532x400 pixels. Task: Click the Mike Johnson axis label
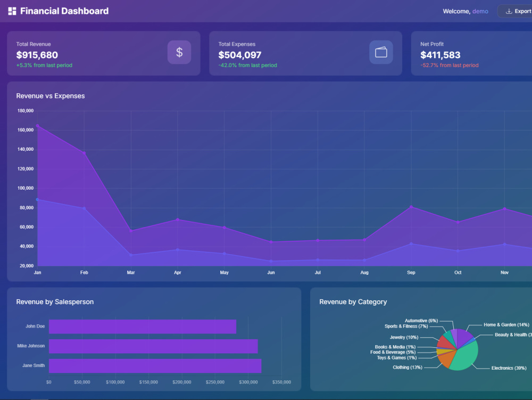click(31, 346)
